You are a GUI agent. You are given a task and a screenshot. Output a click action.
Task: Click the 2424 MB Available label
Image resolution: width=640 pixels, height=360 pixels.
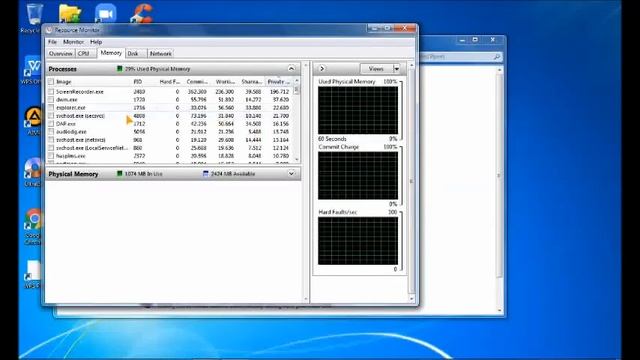[233, 174]
